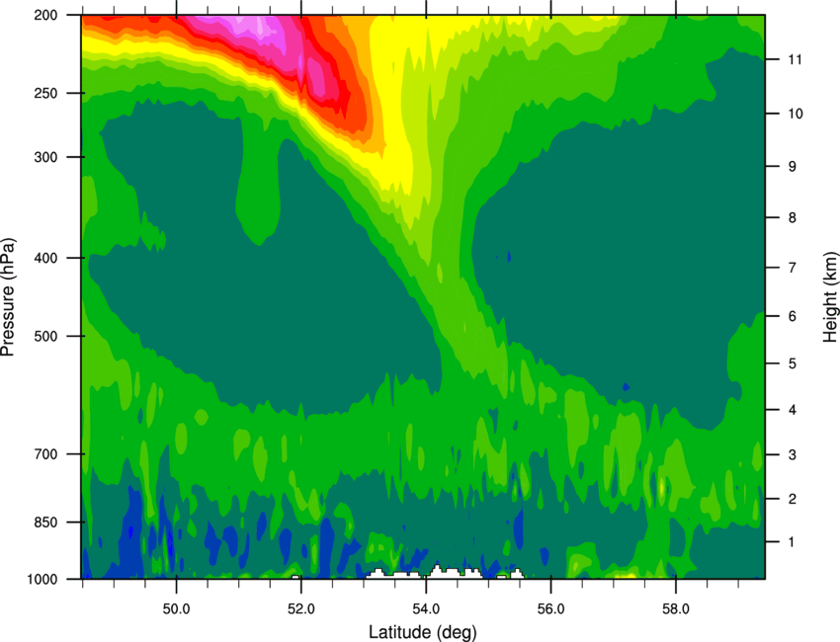
Task: Pick the 1 km height label
Action: [793, 542]
